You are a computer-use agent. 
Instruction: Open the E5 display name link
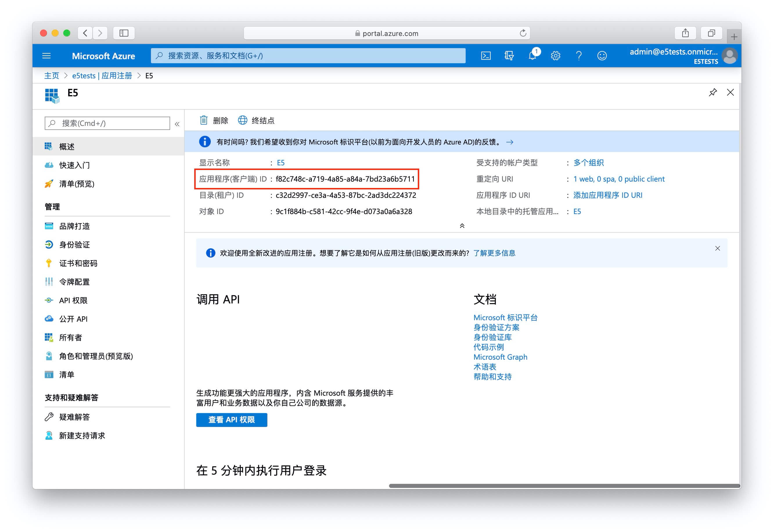[280, 163]
